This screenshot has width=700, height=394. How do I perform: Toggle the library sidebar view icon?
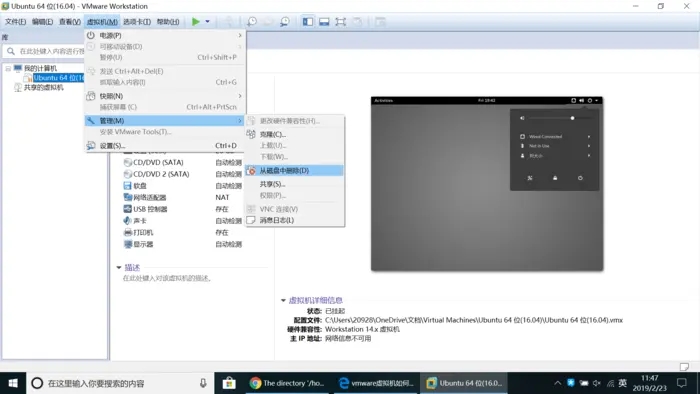[x=308, y=21]
